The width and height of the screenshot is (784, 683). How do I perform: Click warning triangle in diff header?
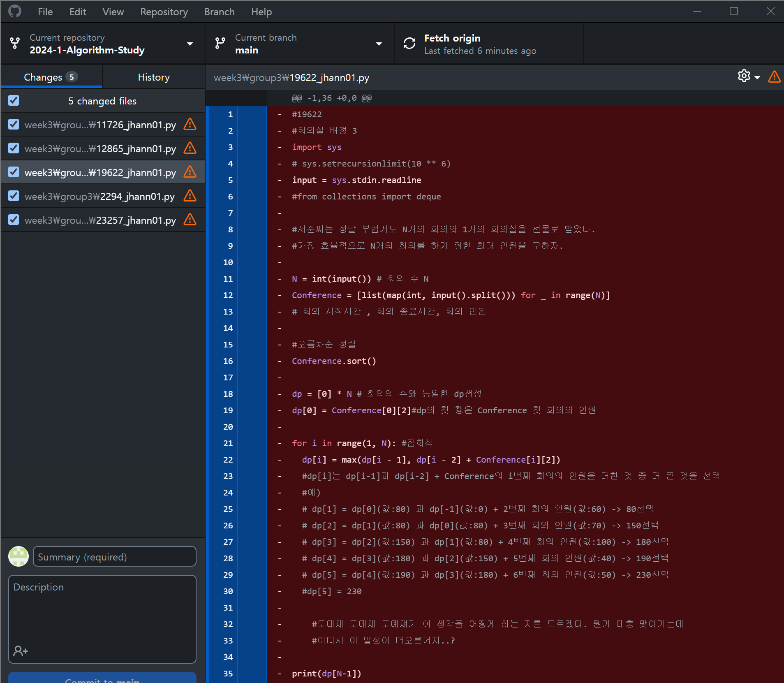click(774, 77)
